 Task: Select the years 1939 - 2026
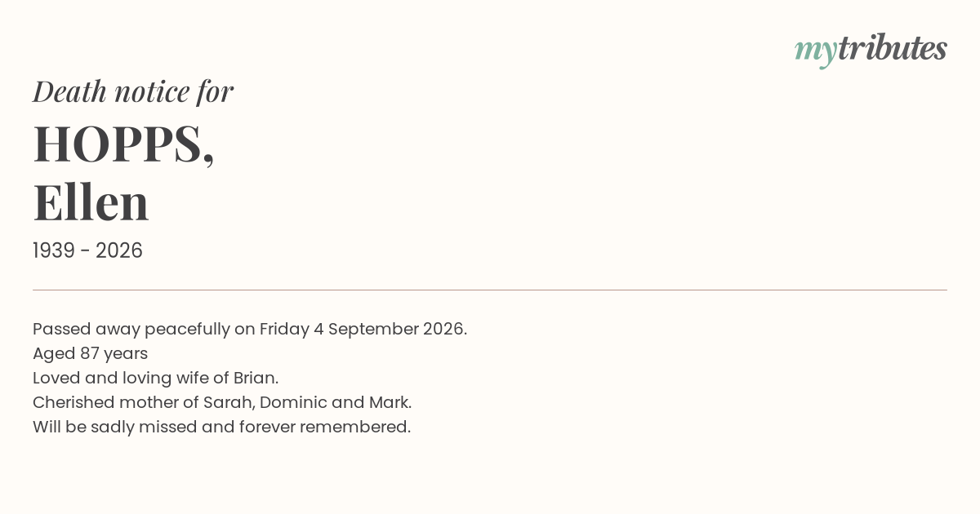87,251
